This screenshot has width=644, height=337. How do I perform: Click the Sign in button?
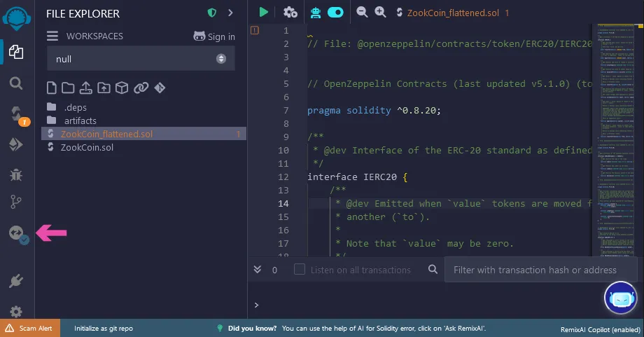pos(214,36)
